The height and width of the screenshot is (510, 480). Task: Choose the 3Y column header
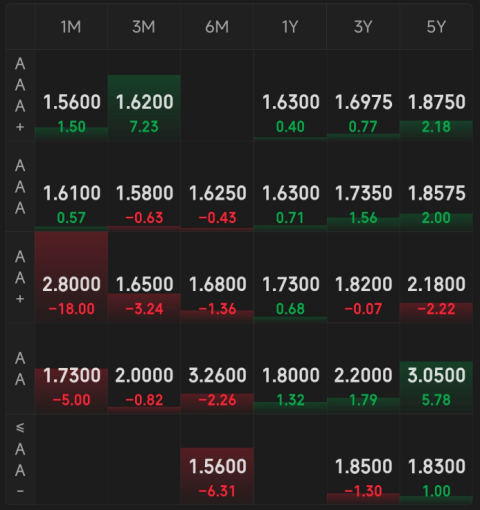(363, 27)
